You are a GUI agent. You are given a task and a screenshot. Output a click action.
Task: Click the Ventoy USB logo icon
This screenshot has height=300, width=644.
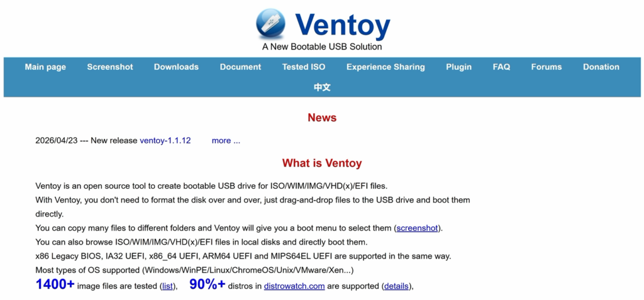tap(270, 23)
